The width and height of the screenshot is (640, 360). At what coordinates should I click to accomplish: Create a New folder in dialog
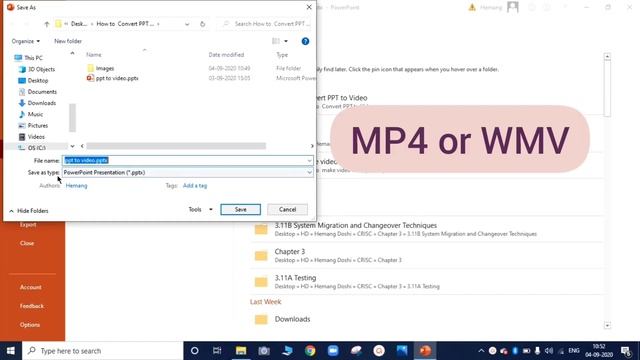click(x=68, y=41)
